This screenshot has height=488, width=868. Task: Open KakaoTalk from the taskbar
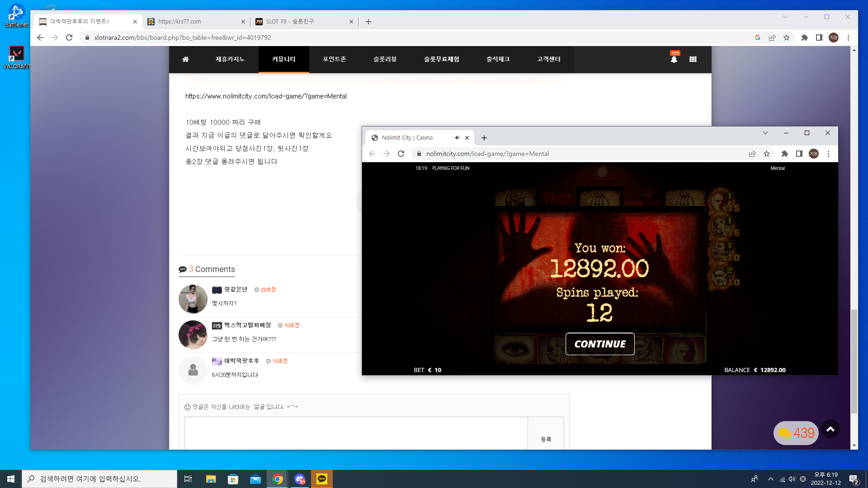coord(322,479)
